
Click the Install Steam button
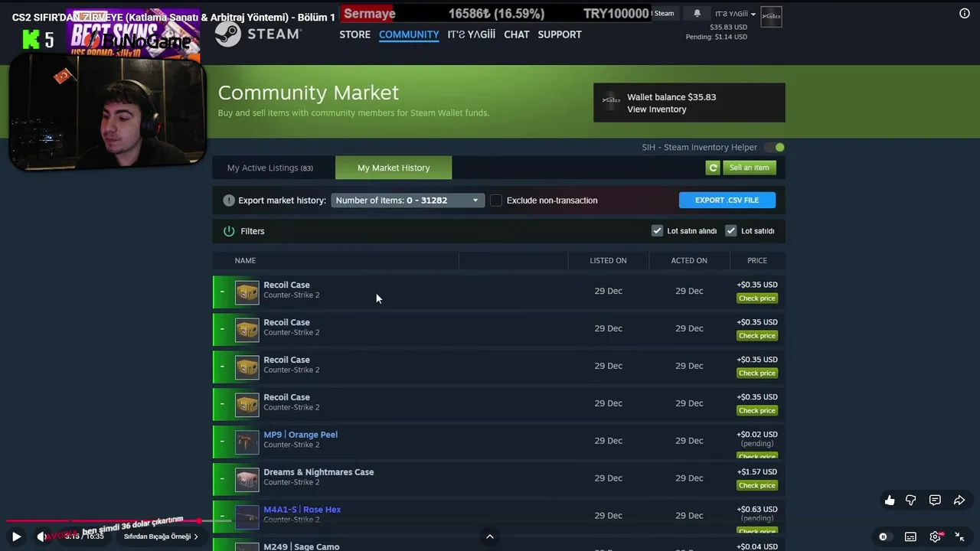tap(664, 13)
